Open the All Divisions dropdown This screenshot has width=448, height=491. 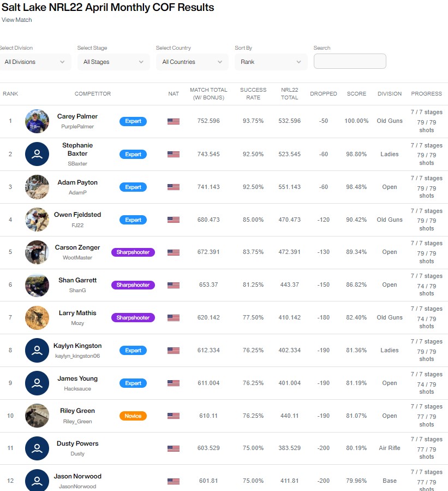pyautogui.click(x=34, y=62)
